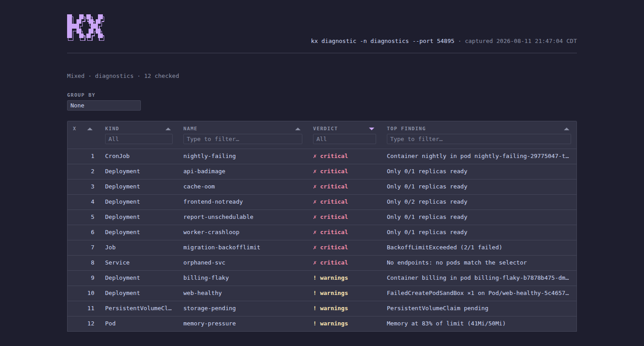The width and height of the screenshot is (644, 346).
Task: Open the VERDICT filter dropdown
Action: click(x=344, y=139)
